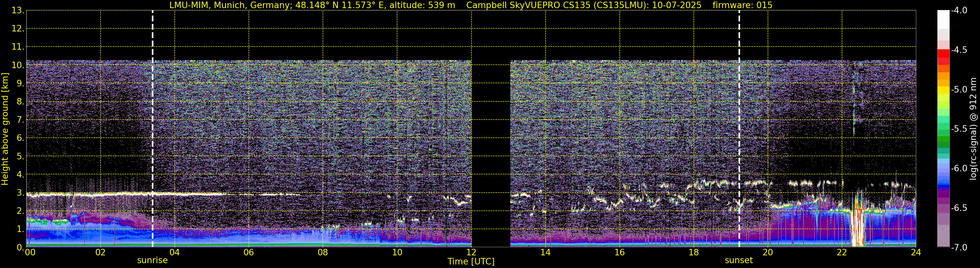The width and height of the screenshot is (980, 268).
Task: Click the "4." tick label on the height axis
Action: tap(20, 175)
